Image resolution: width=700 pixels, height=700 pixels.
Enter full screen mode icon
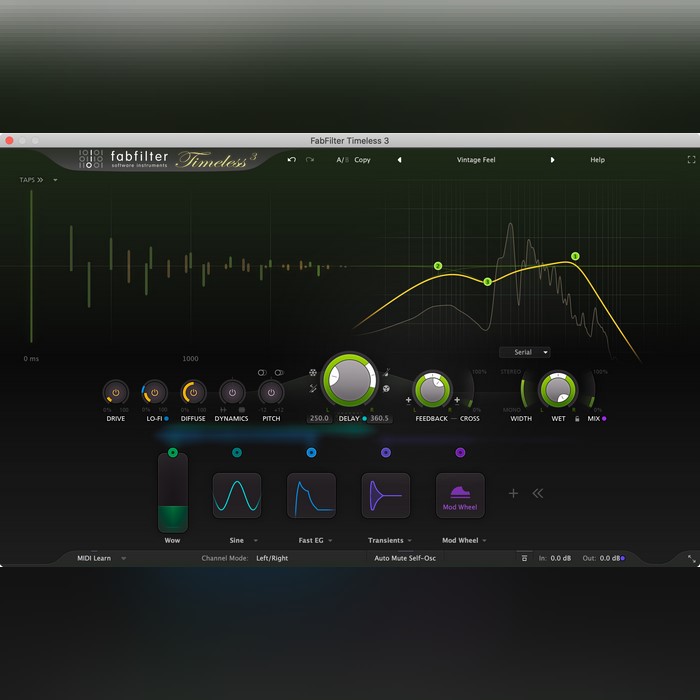[x=691, y=160]
